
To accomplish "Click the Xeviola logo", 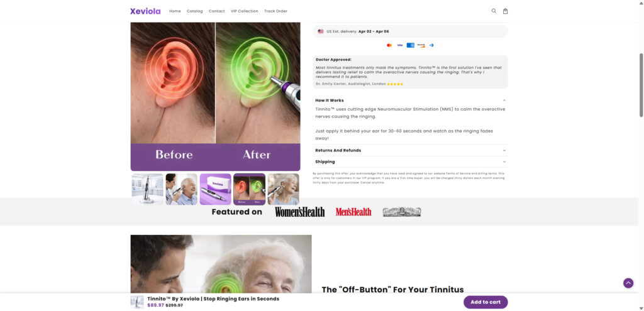I will tap(145, 11).
